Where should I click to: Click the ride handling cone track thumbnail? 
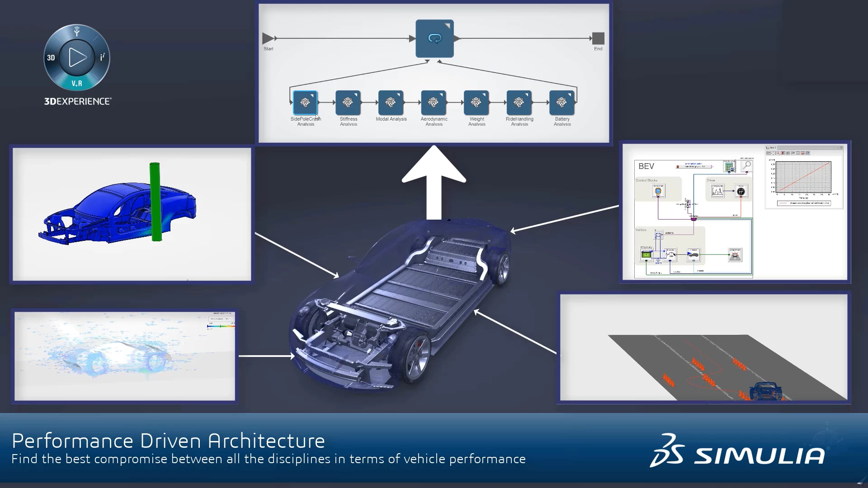point(703,347)
